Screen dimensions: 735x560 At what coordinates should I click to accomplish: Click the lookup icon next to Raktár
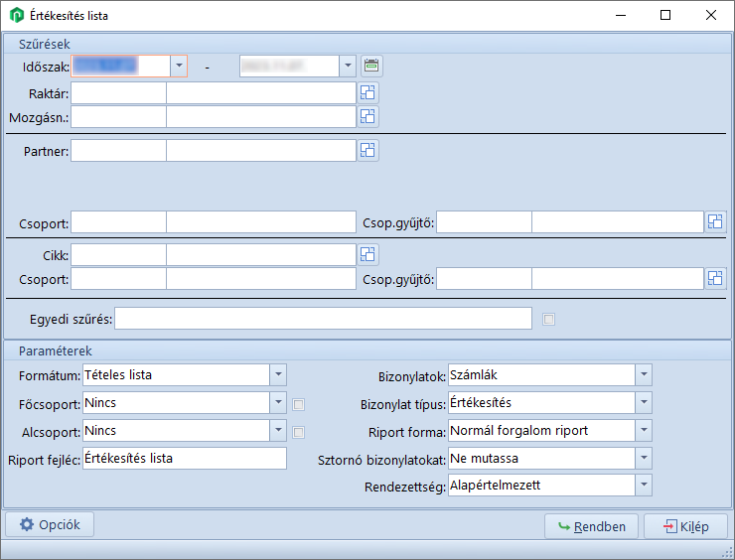[x=367, y=92]
